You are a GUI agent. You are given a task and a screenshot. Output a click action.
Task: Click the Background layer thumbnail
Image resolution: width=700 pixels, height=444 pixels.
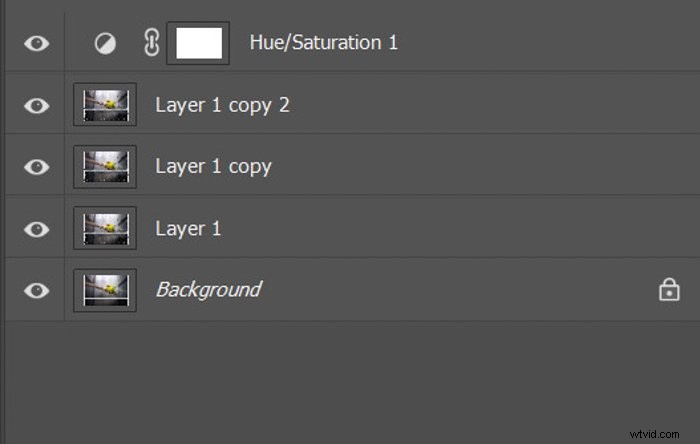(x=105, y=290)
